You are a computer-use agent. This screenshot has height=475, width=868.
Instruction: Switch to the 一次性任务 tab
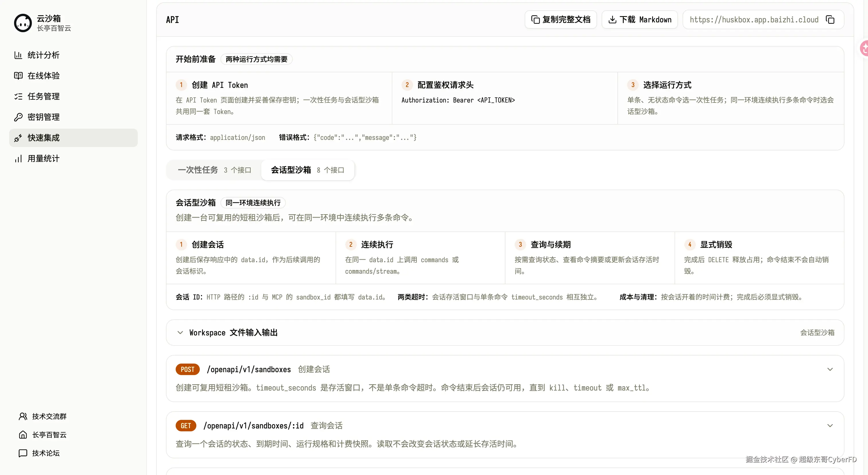pyautogui.click(x=214, y=170)
